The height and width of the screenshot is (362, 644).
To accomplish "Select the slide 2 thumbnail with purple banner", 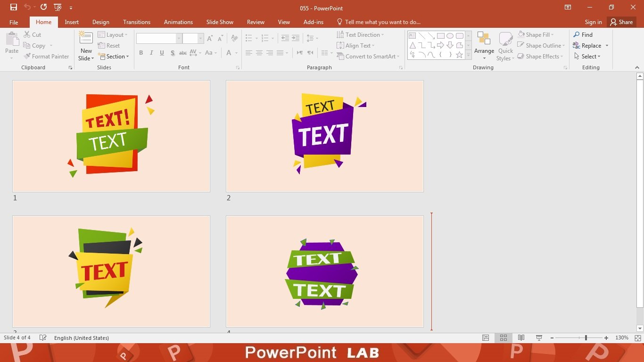I will tap(324, 136).
